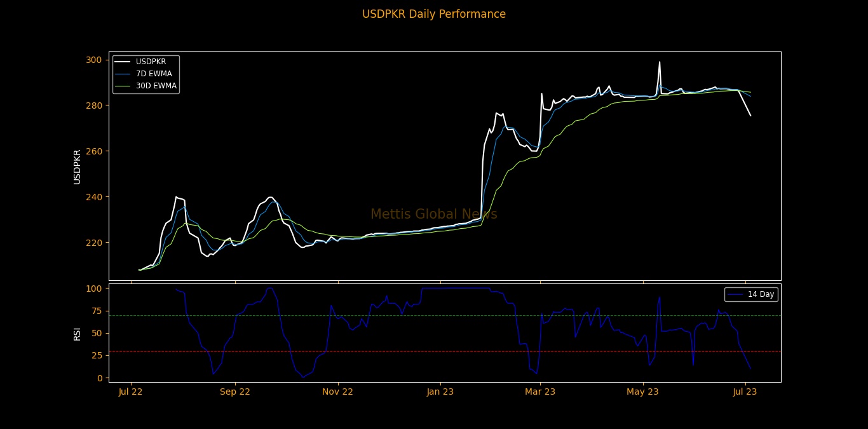Click the 75 tick on RSI axis
Viewport: 868px width, 429px height.
97,311
